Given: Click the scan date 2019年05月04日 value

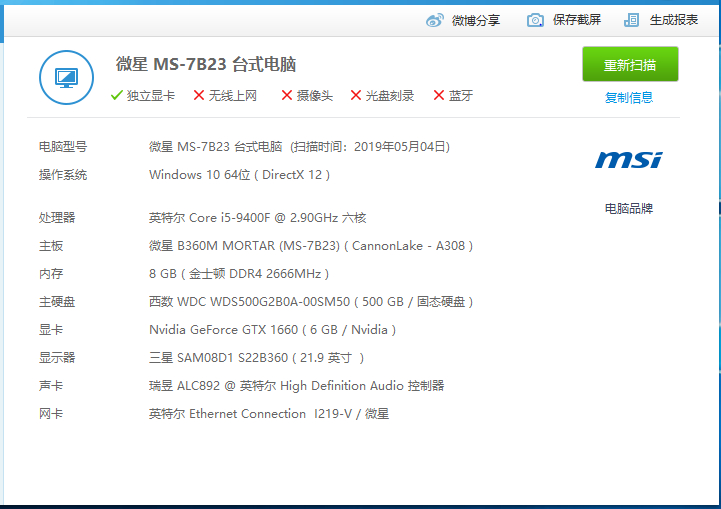Looking at the screenshot, I should click(x=400, y=147).
